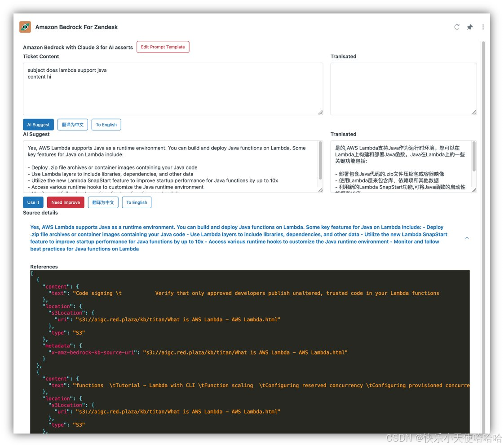
Task: Open the three-dot options menu
Action: coord(483,27)
